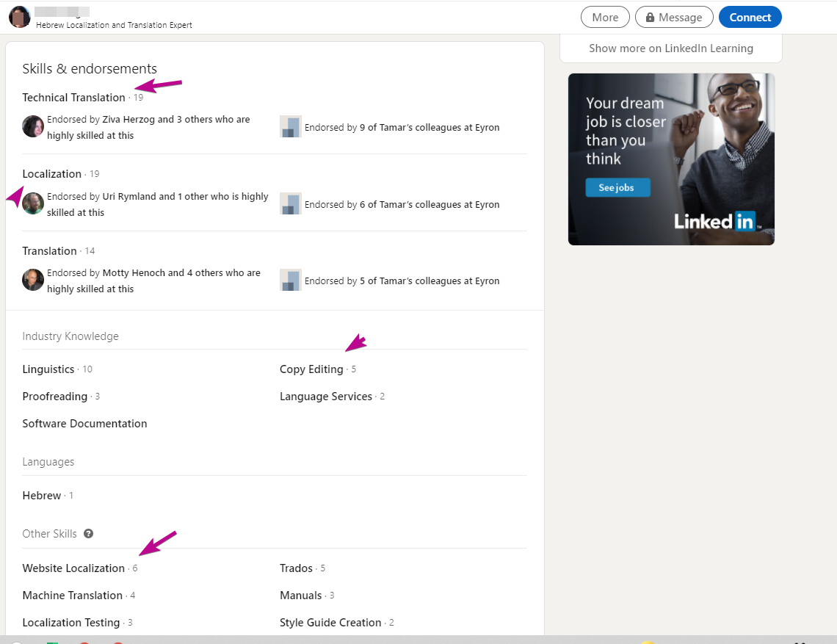Open the Machine Translation skill
The image size is (837, 644).
(x=72, y=596)
